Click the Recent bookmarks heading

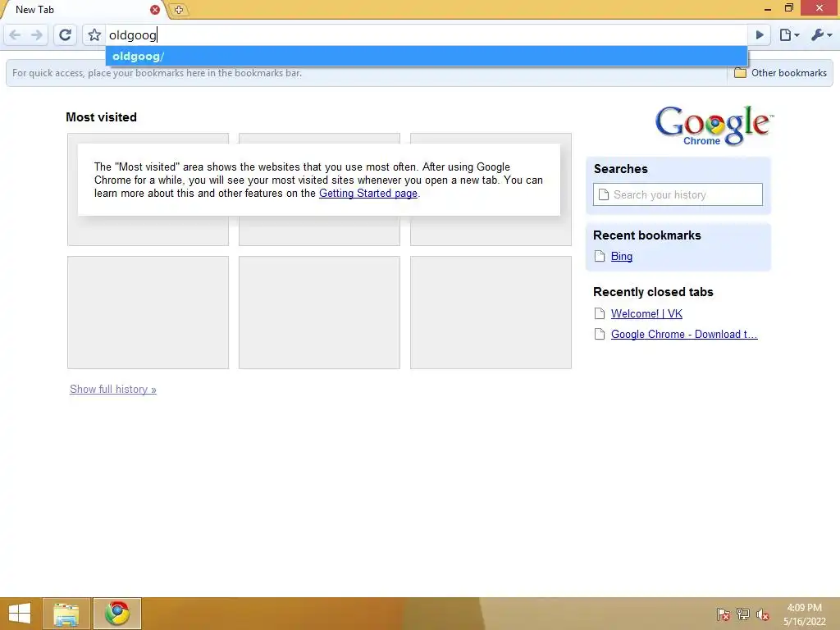point(646,235)
